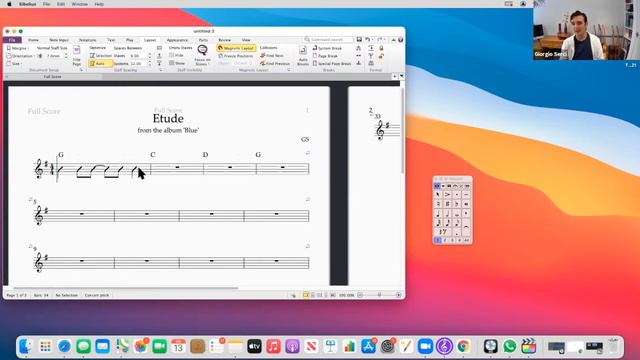Select the whole note on the keypad

[x=457, y=214]
